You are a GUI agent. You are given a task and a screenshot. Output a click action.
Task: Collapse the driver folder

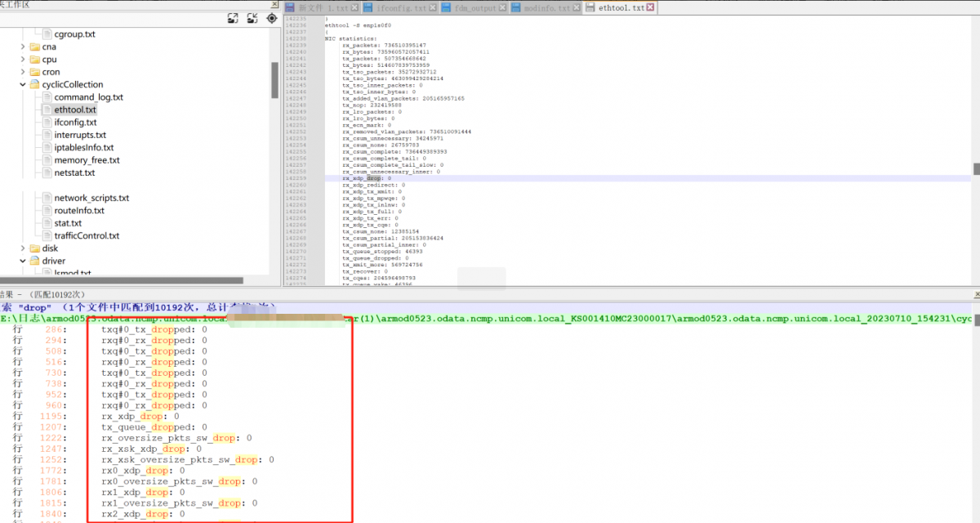click(x=23, y=261)
